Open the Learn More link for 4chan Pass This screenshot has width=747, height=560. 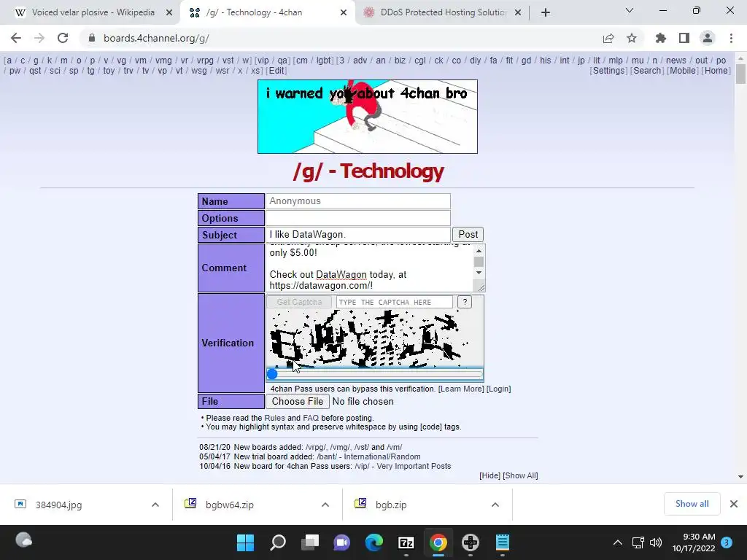(461, 389)
